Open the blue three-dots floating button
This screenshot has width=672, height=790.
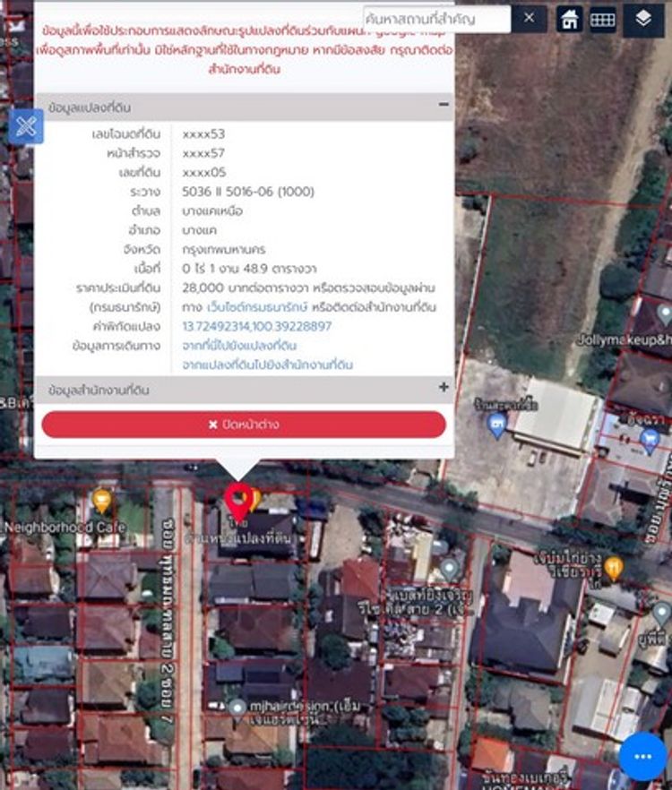(x=642, y=757)
